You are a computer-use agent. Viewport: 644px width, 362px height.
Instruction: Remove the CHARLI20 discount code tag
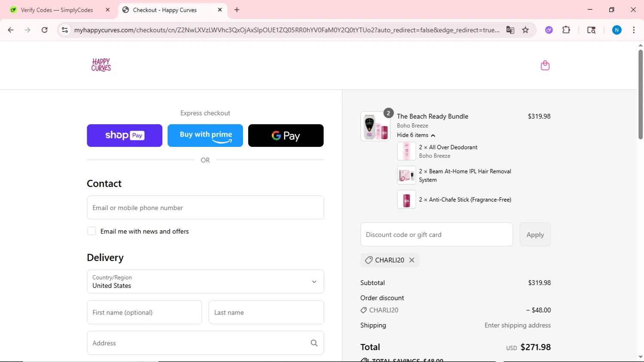(412, 260)
